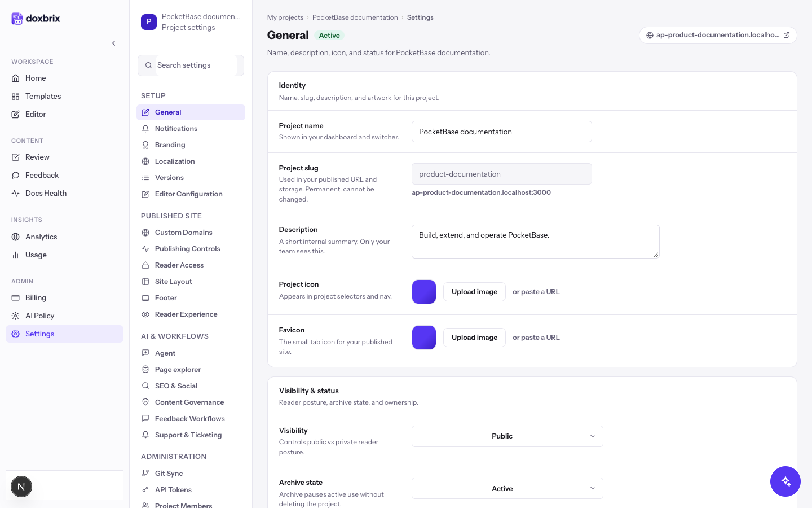Click the Project icon purple swatch
The height and width of the screenshot is (508, 812).
tap(424, 292)
